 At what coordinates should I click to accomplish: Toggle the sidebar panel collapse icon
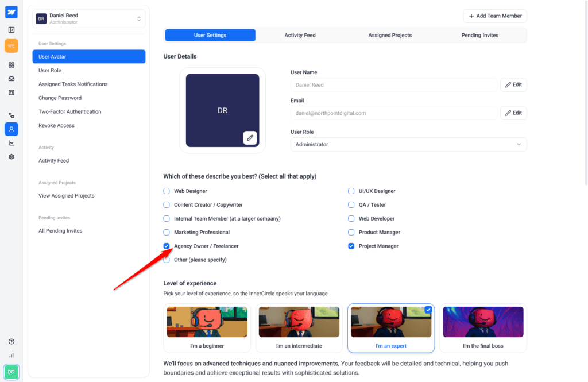(x=11, y=30)
